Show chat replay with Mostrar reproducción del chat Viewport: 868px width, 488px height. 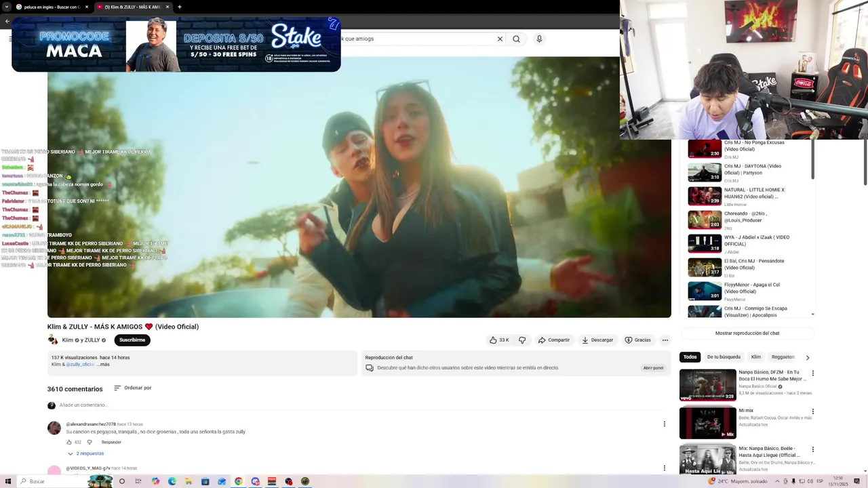click(x=747, y=333)
